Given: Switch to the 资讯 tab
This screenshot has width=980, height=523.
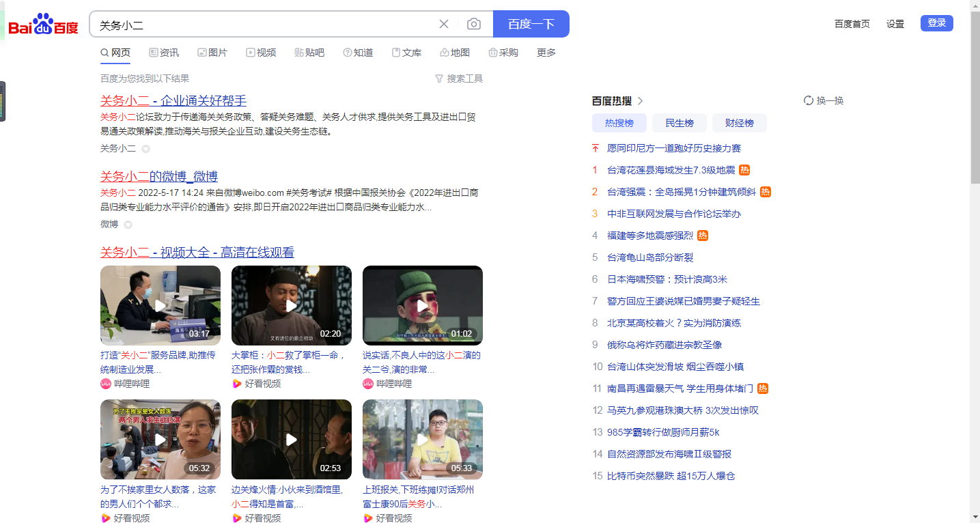Looking at the screenshot, I should (x=164, y=53).
